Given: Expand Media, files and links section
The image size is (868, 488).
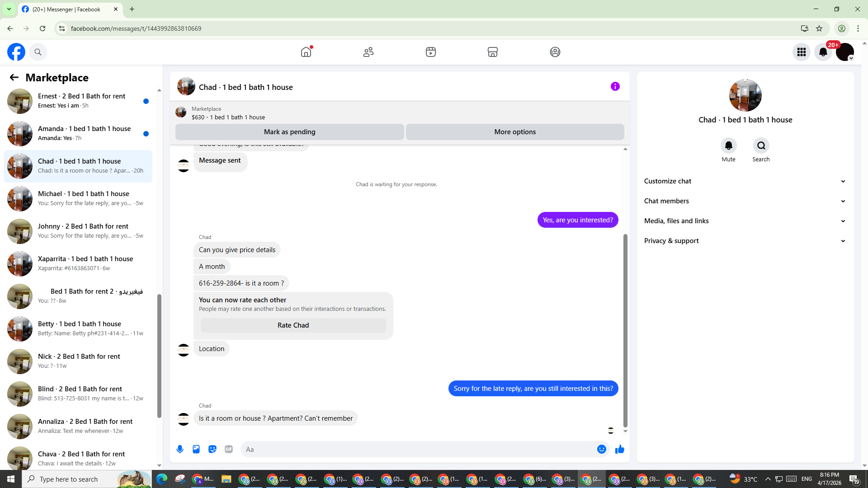Looking at the screenshot, I should [745, 221].
